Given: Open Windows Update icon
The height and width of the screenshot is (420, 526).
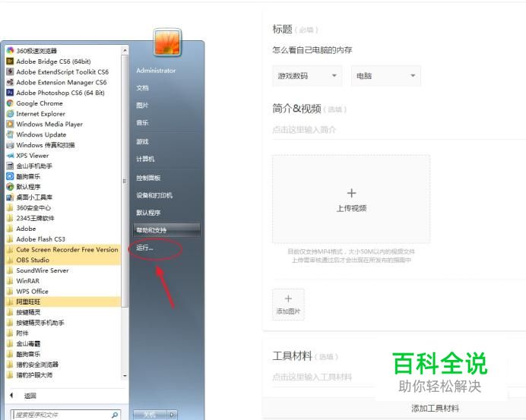Looking at the screenshot, I should point(10,134).
